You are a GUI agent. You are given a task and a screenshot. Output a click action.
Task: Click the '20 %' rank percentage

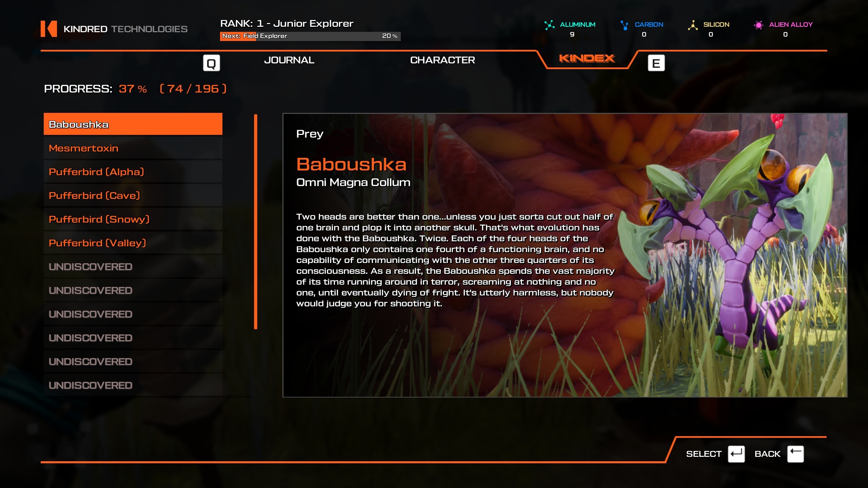tap(390, 36)
